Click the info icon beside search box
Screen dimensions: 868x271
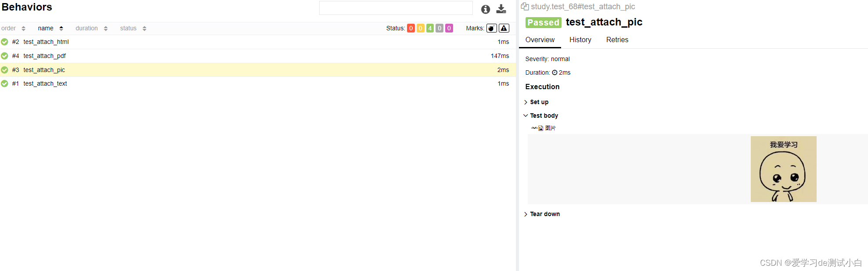click(485, 9)
